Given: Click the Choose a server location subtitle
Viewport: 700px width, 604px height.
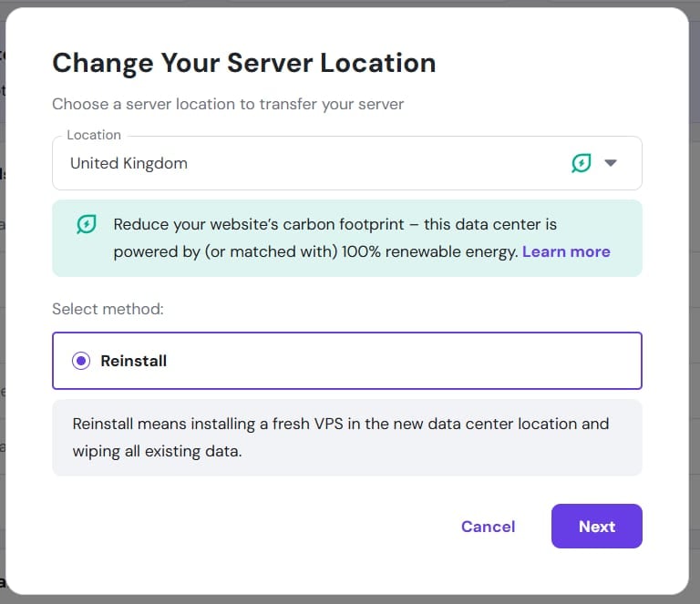Looking at the screenshot, I should (228, 104).
